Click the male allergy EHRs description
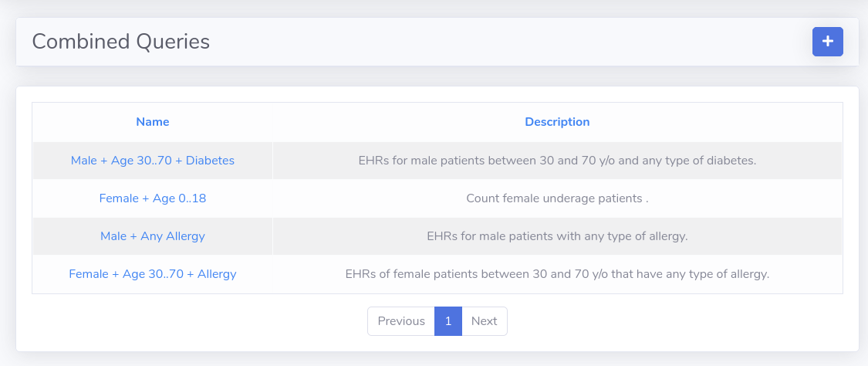868x366 pixels. pyautogui.click(x=557, y=236)
